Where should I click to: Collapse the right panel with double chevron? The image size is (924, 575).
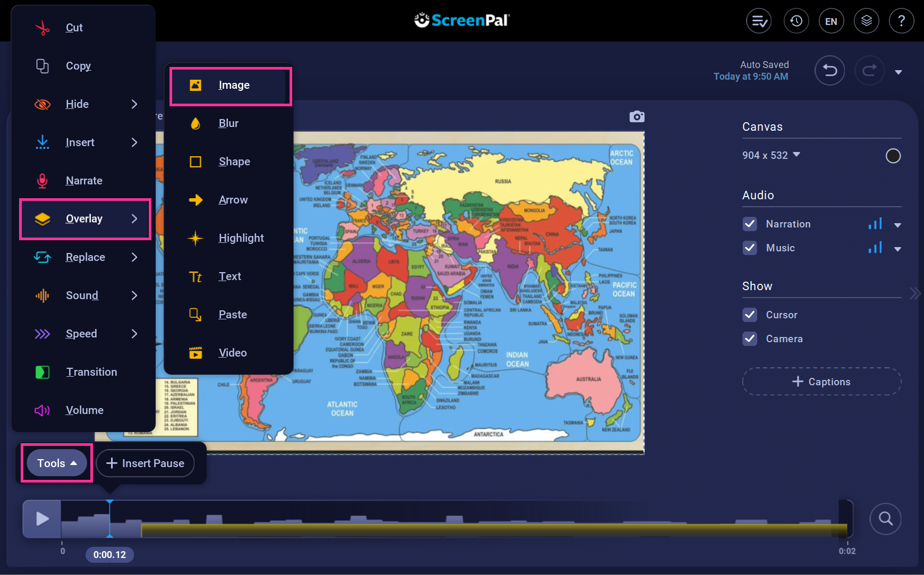point(914,293)
